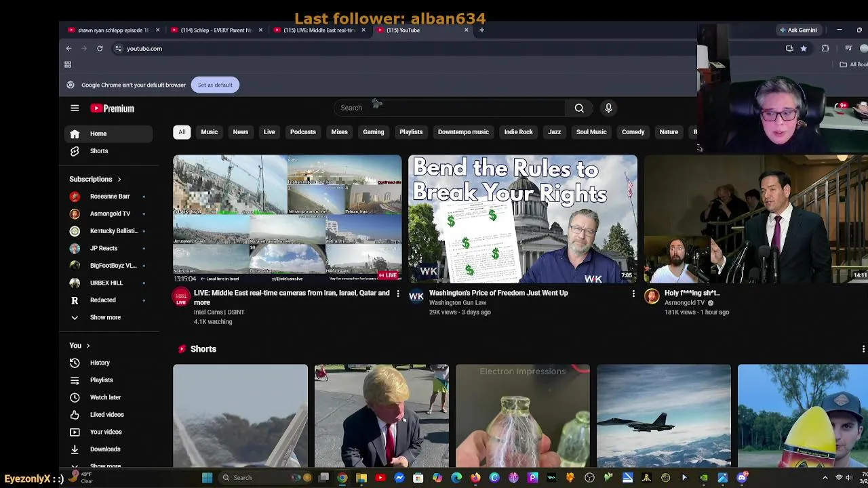Open Watch later list
This screenshot has height=488, width=868.
pos(108,397)
